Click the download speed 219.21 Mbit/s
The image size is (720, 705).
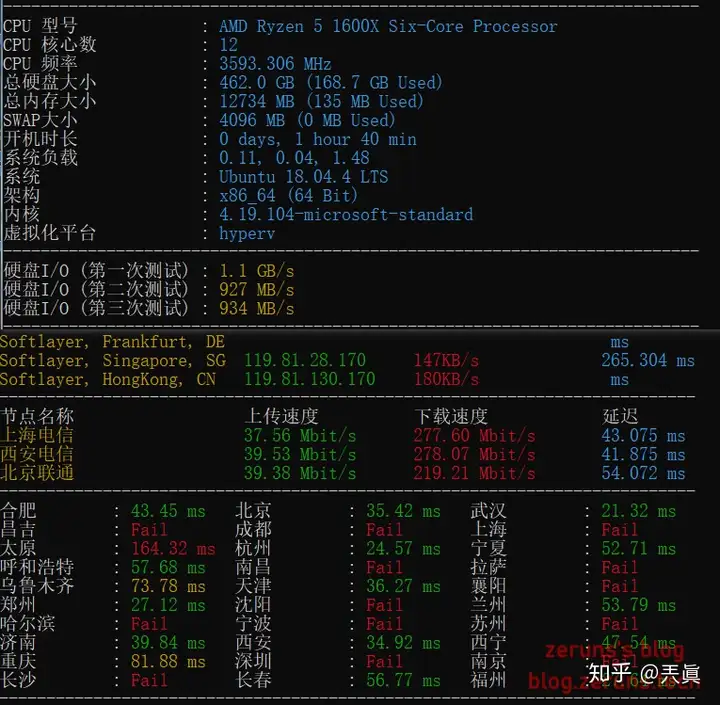point(474,473)
